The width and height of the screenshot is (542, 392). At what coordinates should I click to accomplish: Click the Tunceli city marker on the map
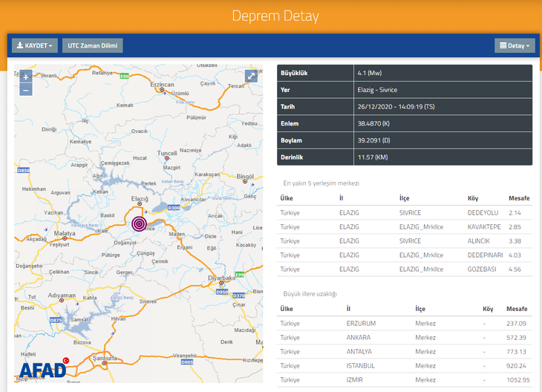click(168, 158)
